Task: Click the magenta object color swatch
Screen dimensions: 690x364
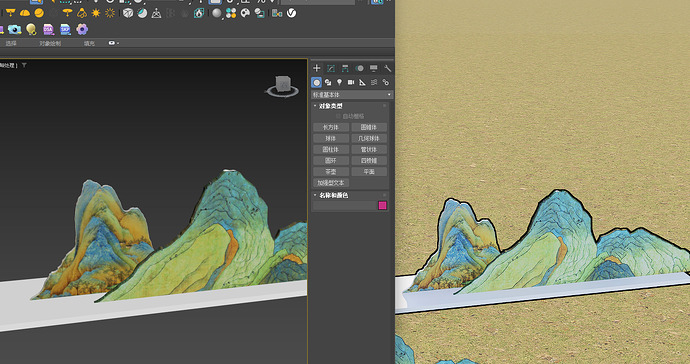Action: (x=382, y=206)
